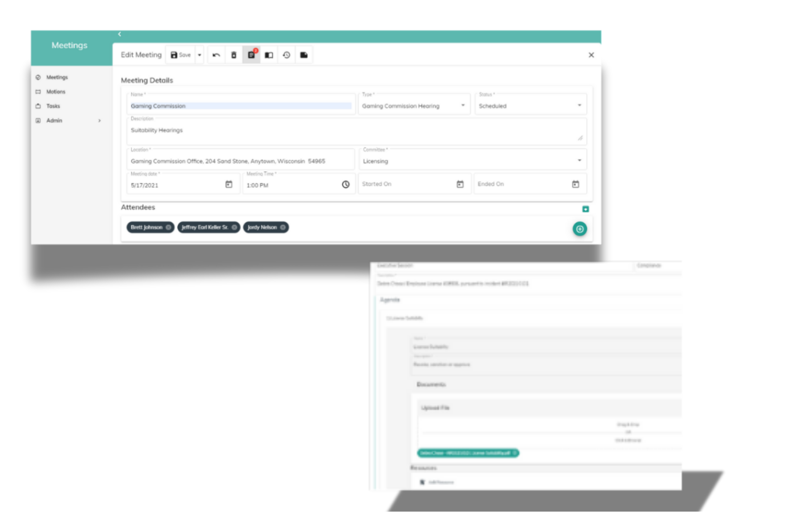Open Tasks in the sidebar
The image size is (798, 532).
(x=53, y=106)
